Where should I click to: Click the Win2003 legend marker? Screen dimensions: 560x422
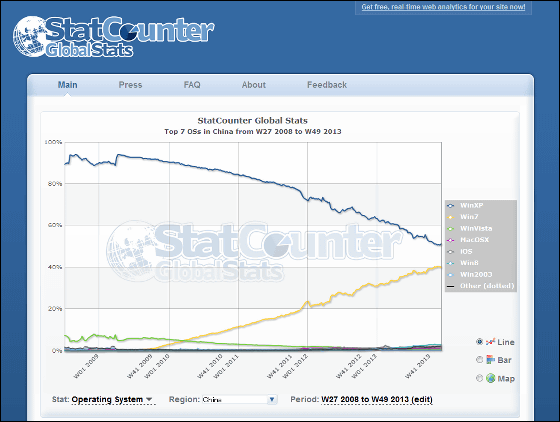pos(451,275)
